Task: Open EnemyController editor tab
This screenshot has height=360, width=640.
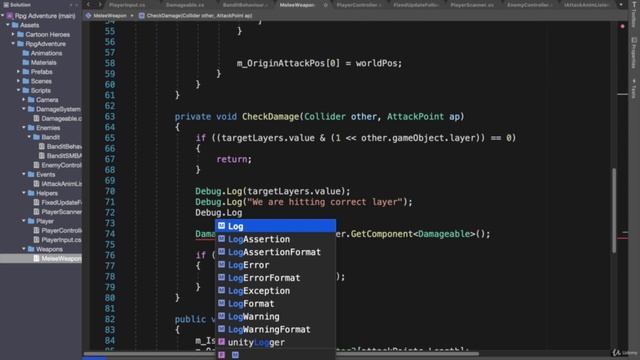Action: [530, 5]
